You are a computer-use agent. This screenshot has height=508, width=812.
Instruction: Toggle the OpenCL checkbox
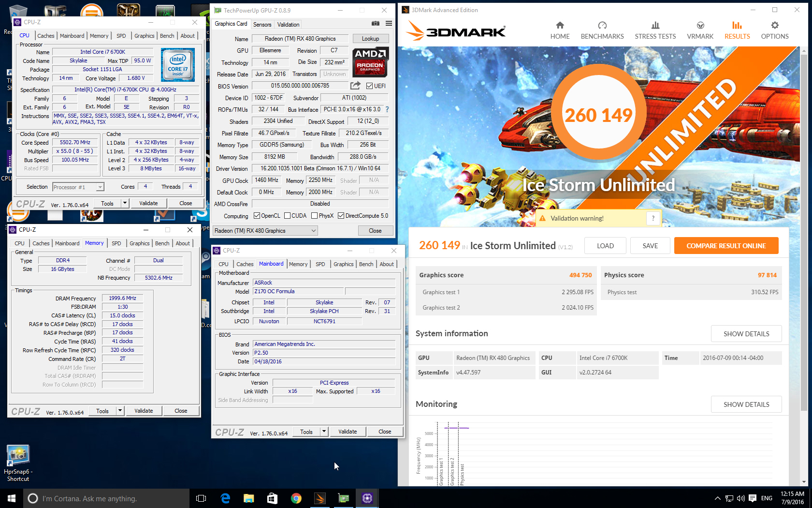click(257, 216)
